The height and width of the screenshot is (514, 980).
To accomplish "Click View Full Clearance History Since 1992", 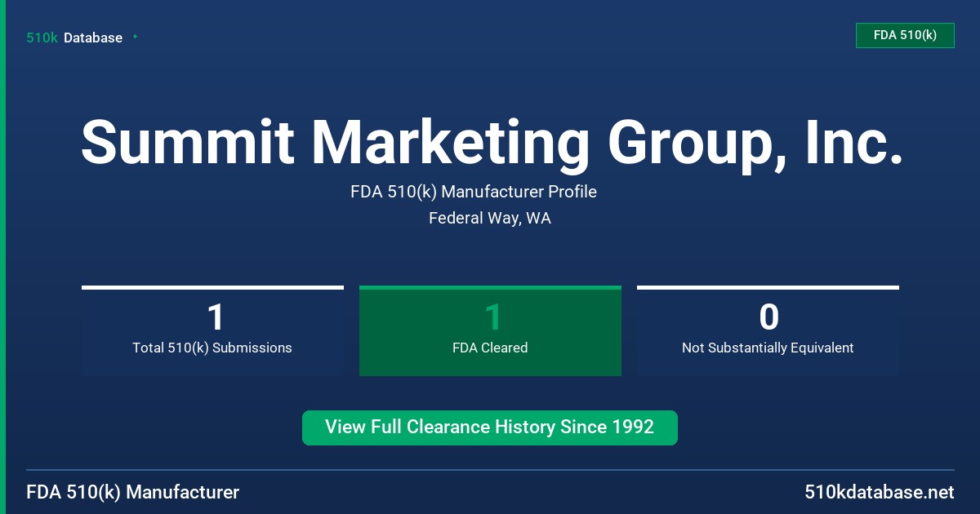I will (x=490, y=428).
